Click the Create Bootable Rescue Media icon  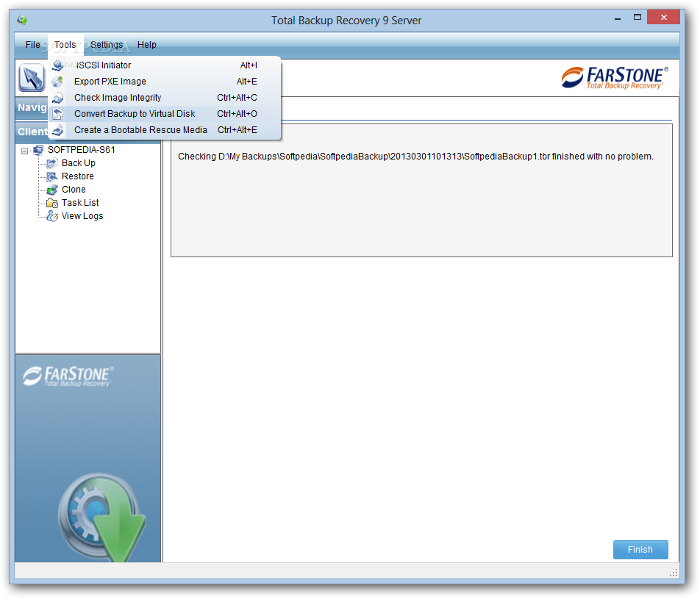(x=57, y=130)
